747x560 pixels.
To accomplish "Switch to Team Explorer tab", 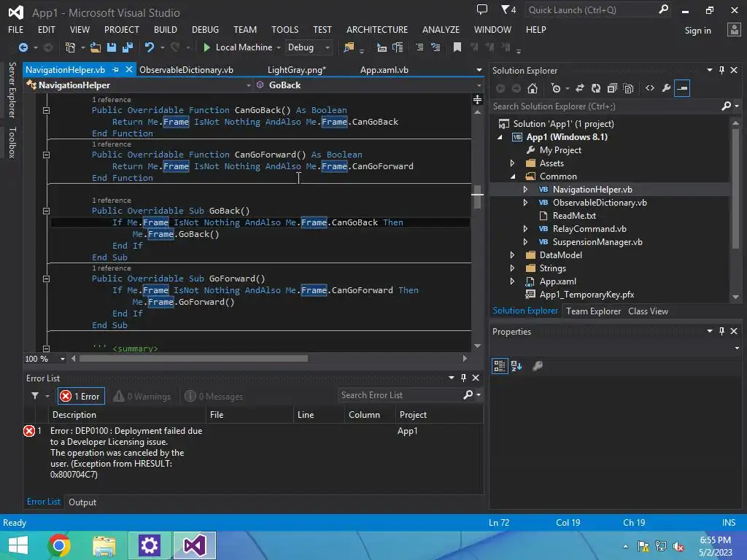I will click(x=593, y=311).
